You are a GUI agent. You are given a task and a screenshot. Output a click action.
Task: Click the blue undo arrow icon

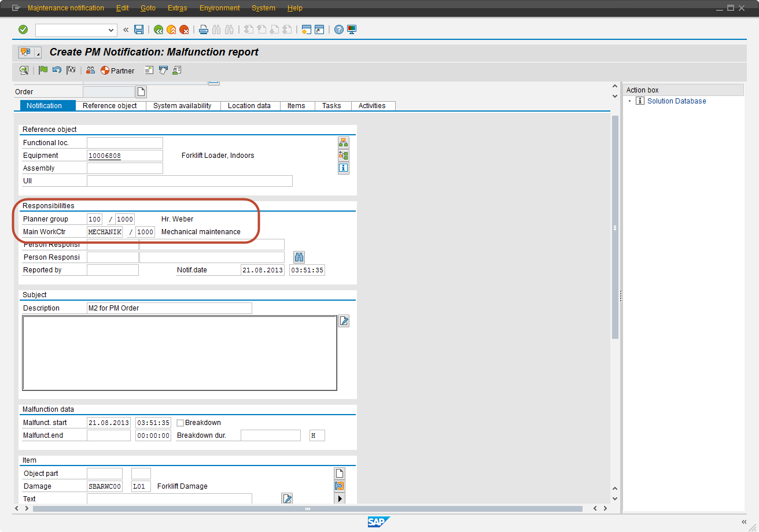(x=57, y=71)
